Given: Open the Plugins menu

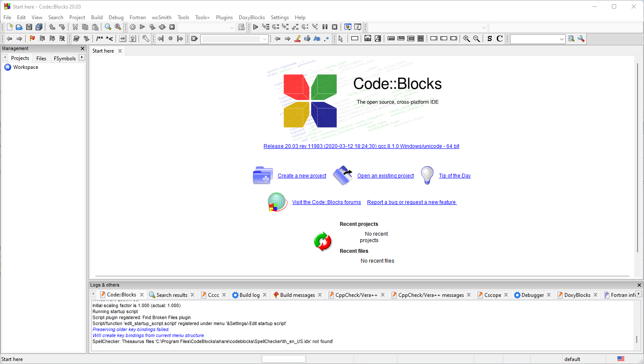Looking at the screenshot, I should [224, 18].
